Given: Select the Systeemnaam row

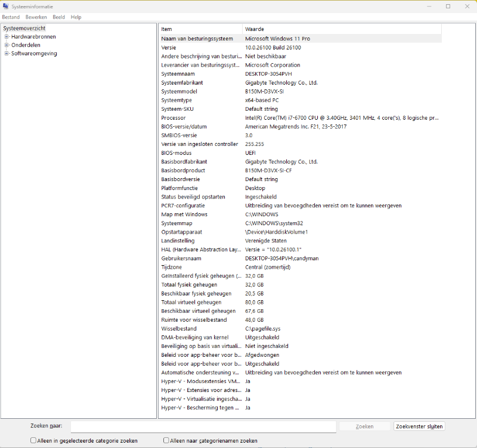Looking at the screenshot, I should point(301,74).
